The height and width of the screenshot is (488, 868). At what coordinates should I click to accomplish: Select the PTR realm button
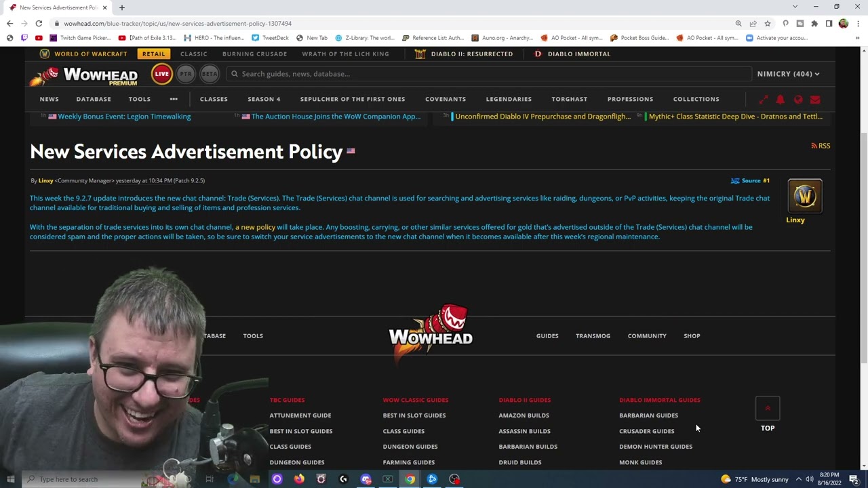186,74
